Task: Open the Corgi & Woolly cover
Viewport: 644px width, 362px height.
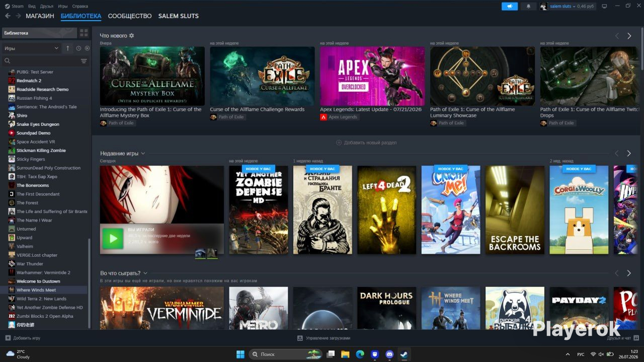Action: pos(579,209)
